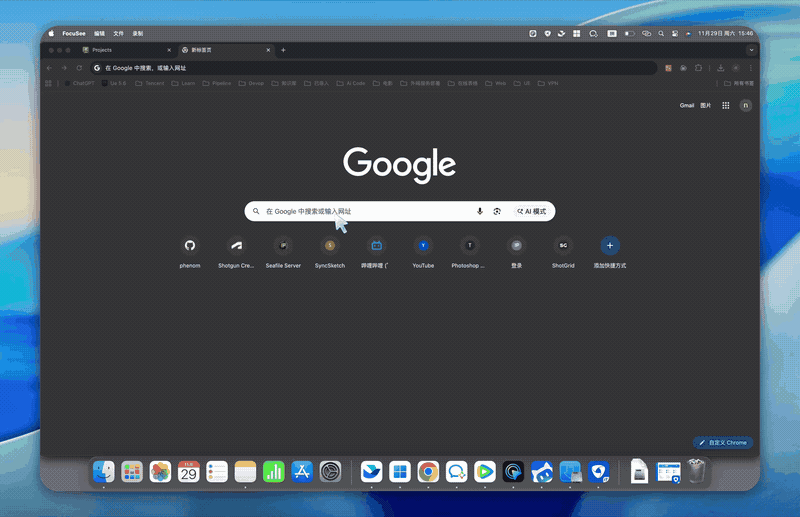
Task: Open Google Lens image search icon
Action: tap(497, 211)
